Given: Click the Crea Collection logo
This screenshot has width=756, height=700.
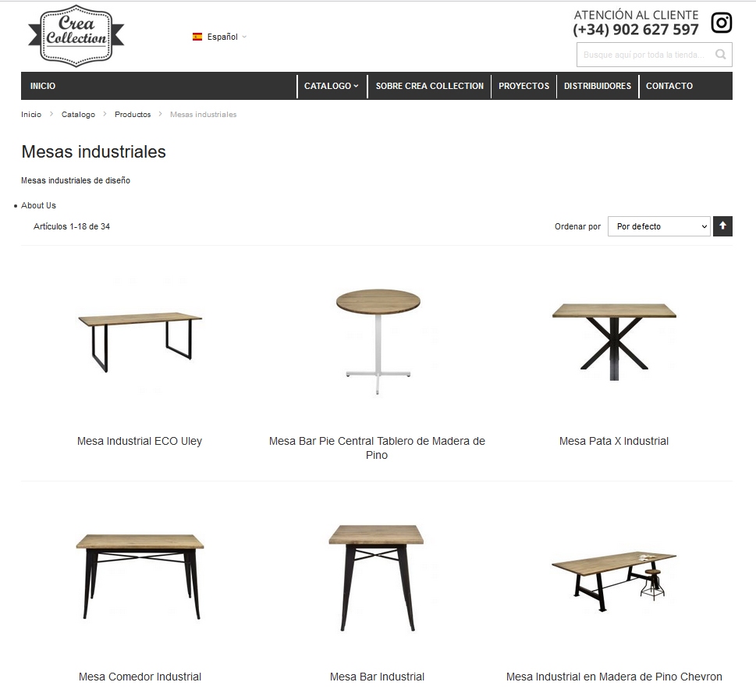Looking at the screenshot, I should [x=76, y=36].
